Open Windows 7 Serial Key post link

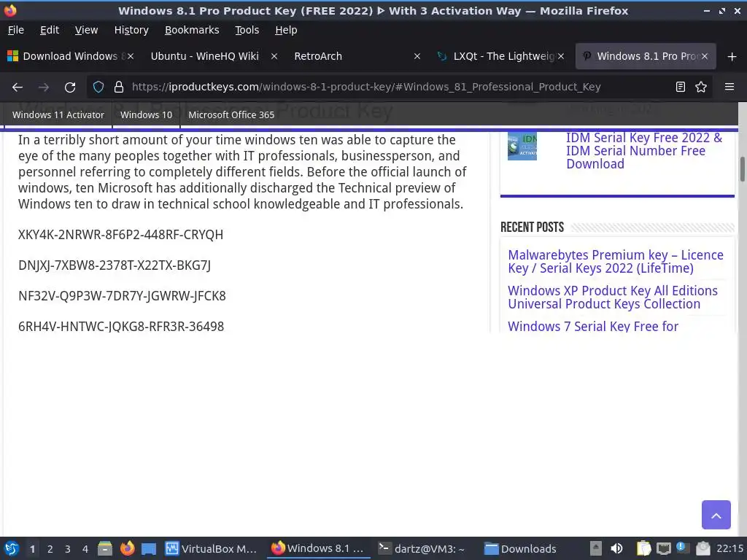[x=593, y=327]
